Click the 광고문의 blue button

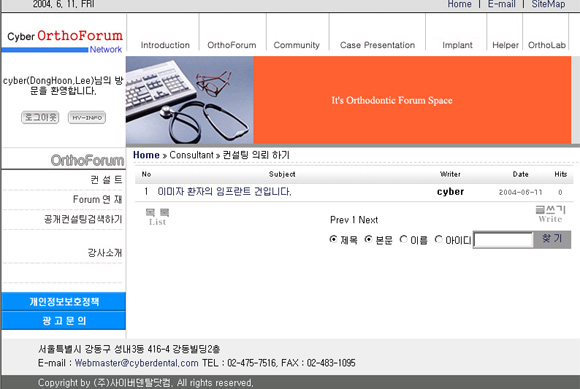64,321
